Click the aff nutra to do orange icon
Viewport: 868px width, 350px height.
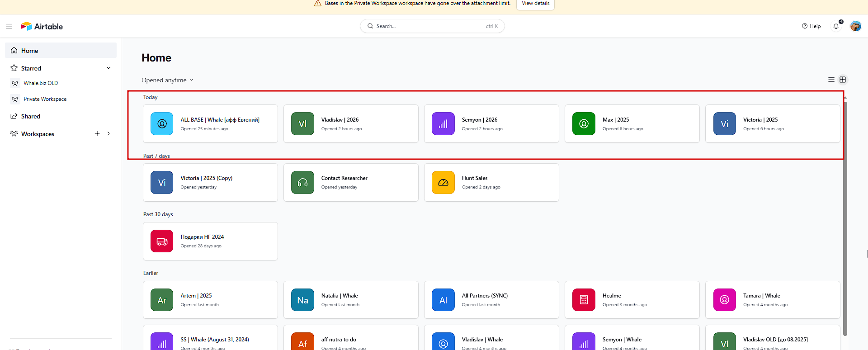[x=302, y=341]
